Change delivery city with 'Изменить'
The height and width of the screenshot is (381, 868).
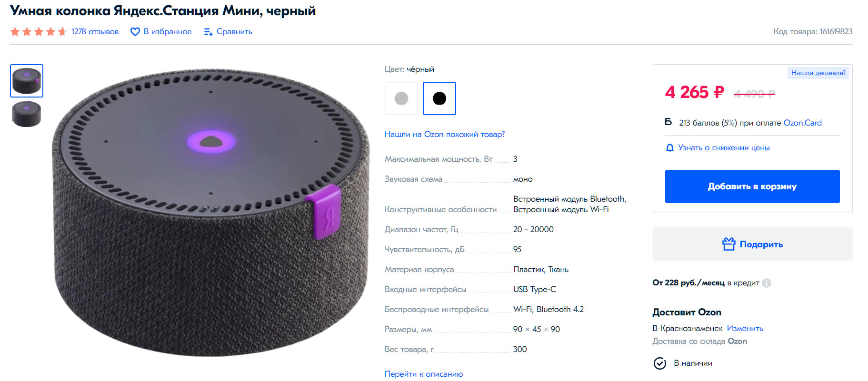[745, 328]
